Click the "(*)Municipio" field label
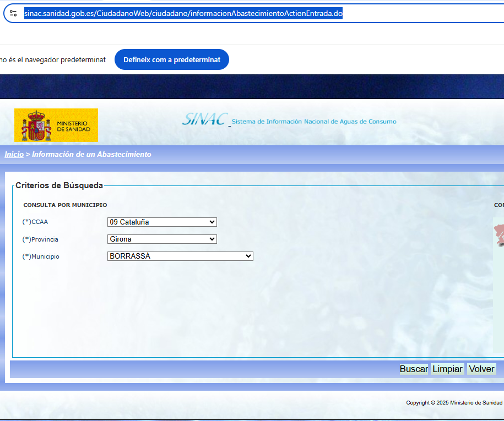Viewport: 504px width, 421px height. click(41, 256)
